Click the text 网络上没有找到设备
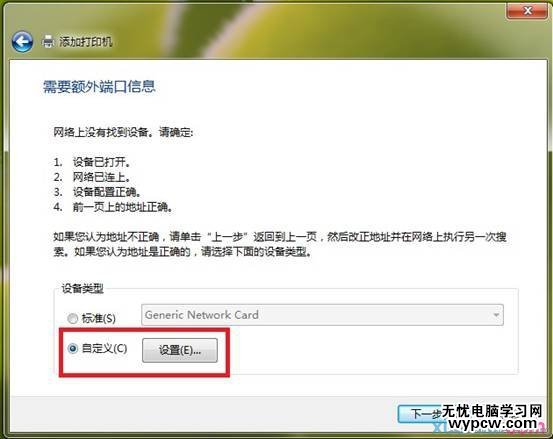The image size is (553, 439). click(x=101, y=133)
